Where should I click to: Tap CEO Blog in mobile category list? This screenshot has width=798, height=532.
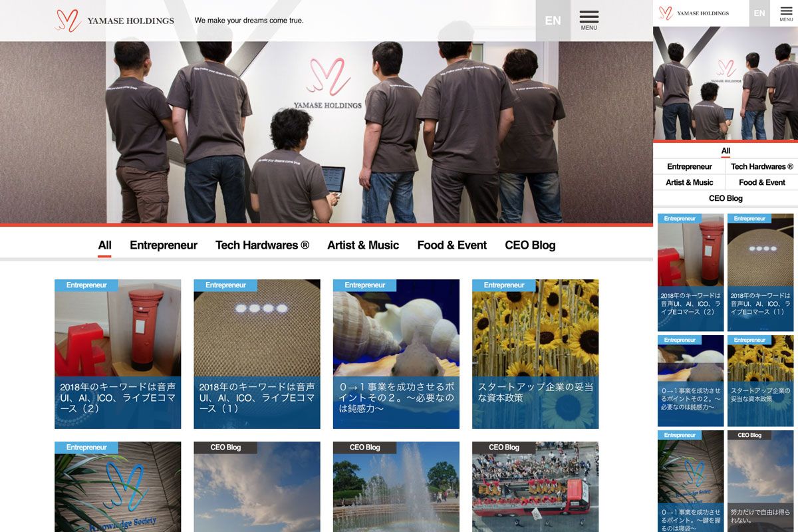tap(726, 198)
